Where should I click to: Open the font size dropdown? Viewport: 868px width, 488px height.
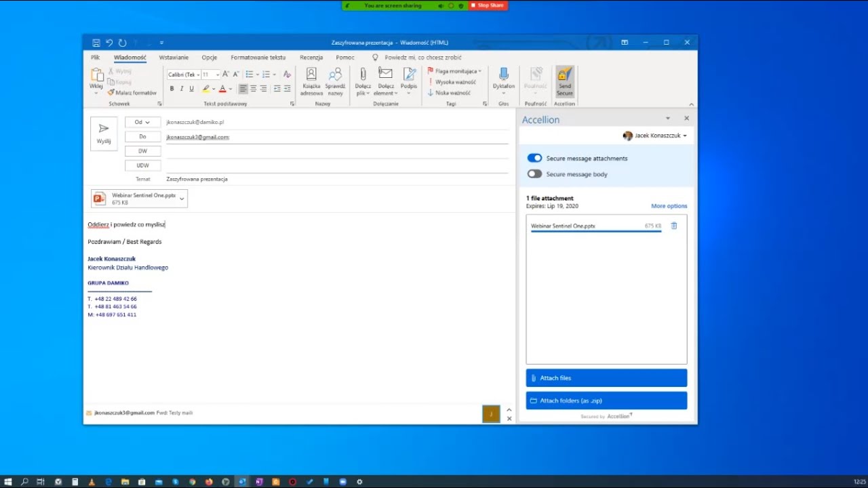tap(217, 75)
